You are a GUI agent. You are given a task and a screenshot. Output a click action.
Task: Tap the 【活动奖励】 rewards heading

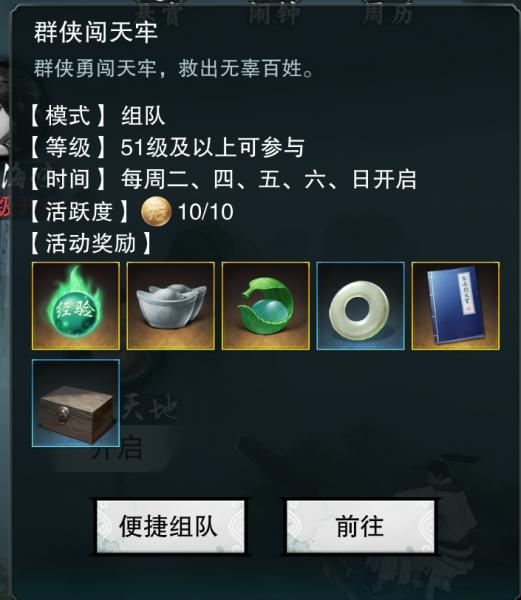91,243
